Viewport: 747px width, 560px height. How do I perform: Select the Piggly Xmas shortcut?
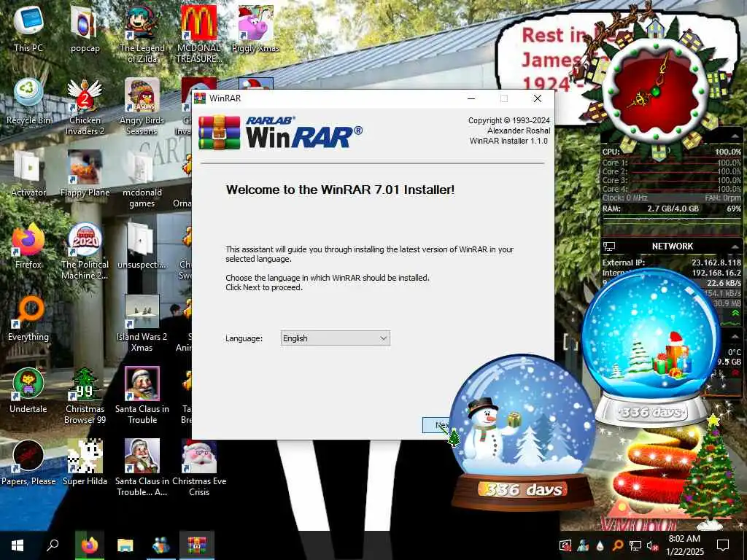click(x=256, y=28)
